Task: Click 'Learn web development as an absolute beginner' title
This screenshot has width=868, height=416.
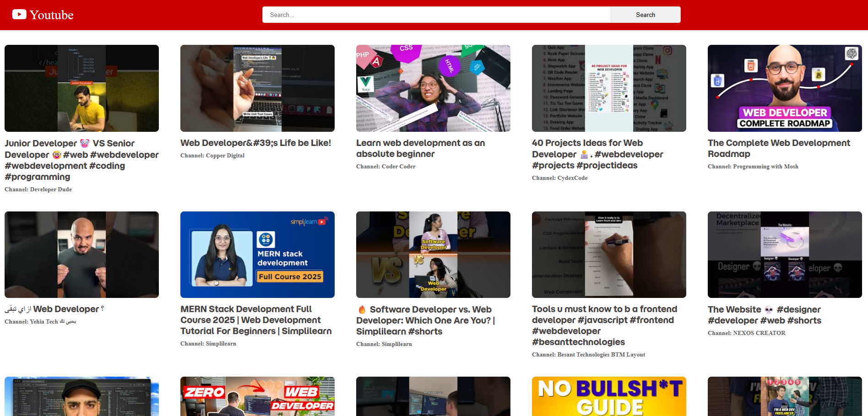Action: [x=420, y=148]
